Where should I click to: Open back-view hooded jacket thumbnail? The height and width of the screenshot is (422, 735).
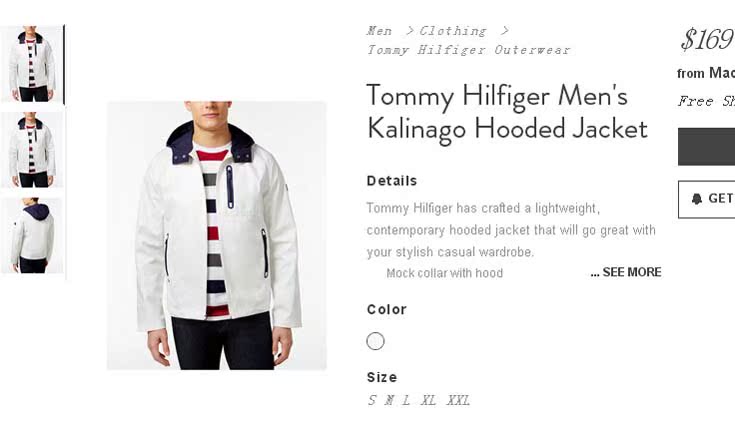32,235
